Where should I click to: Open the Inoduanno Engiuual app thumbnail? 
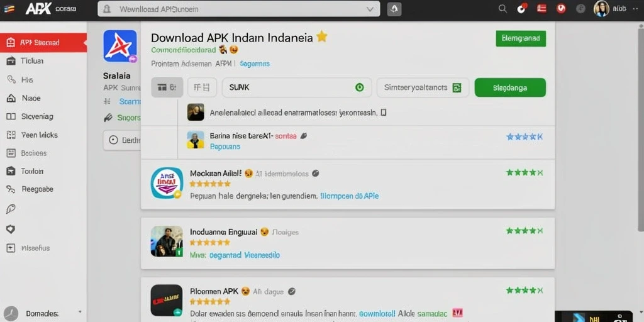[x=167, y=241]
